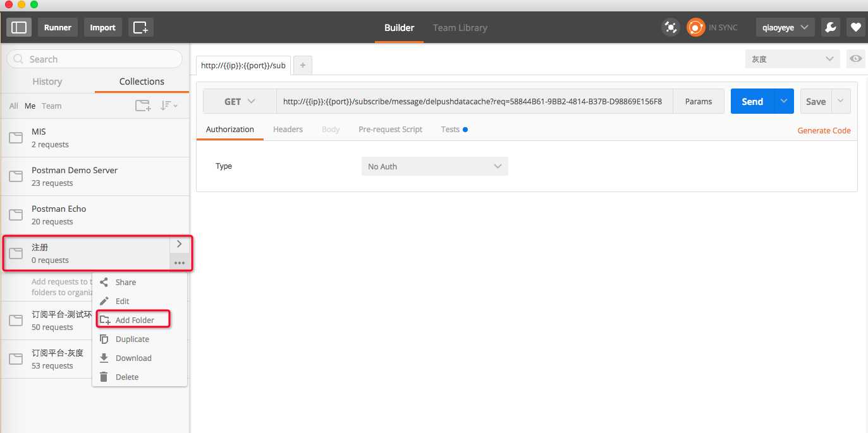Image resolution: width=868 pixels, height=433 pixels.
Task: Click 订阅平台-测试环境 folder icon
Action: point(16,320)
